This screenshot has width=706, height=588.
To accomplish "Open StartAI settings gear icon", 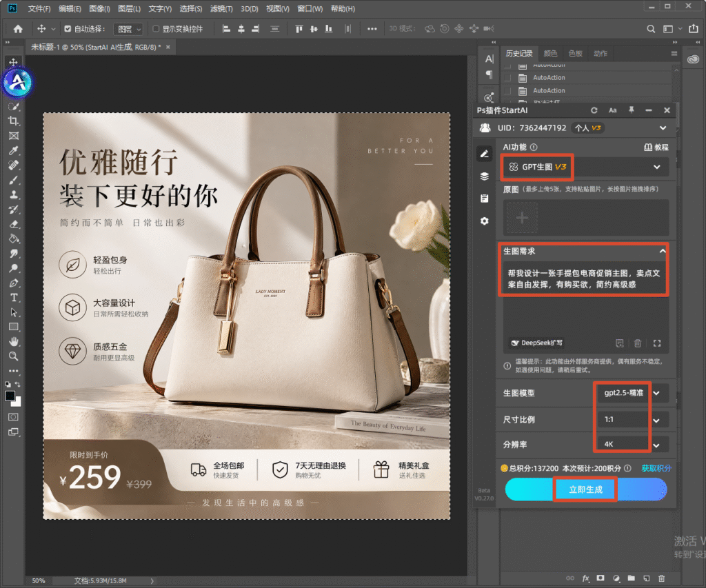I will coord(485,221).
